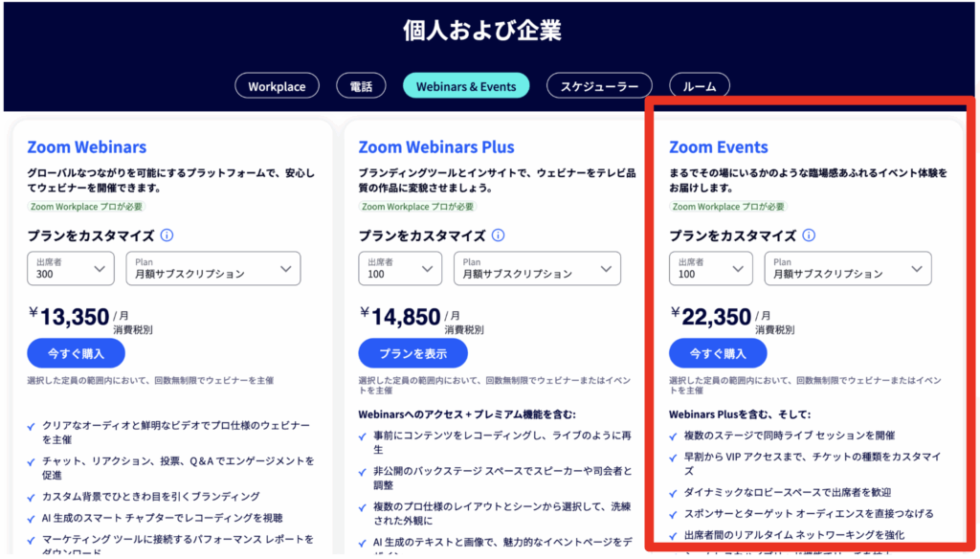Click info icon in Zoom Webinars card
Screen dimensions: 980x559
pyautogui.click(x=167, y=235)
